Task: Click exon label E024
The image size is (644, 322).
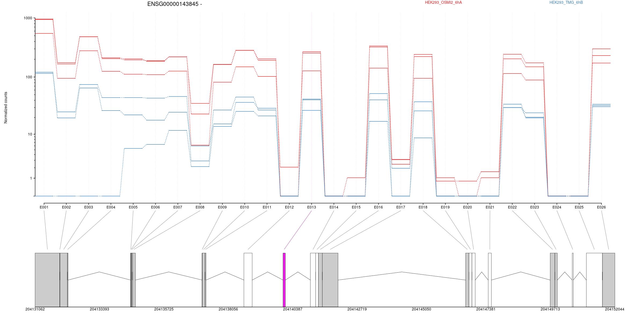Action: coord(557,207)
